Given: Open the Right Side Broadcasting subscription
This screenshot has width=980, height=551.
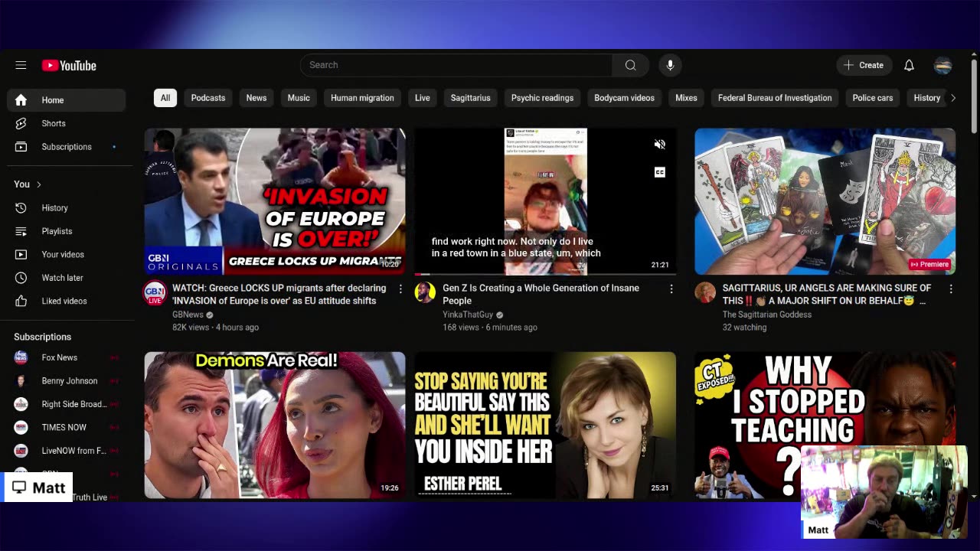Looking at the screenshot, I should click(x=66, y=404).
